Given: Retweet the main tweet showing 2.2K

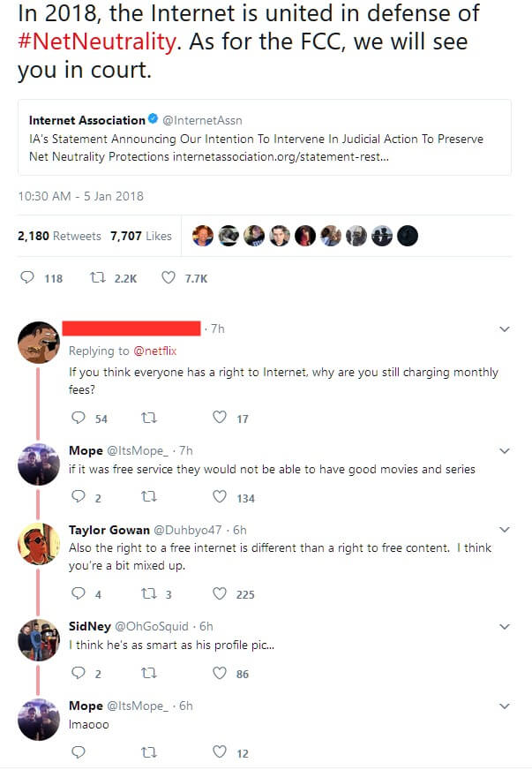Looking at the screenshot, I should click(99, 278).
